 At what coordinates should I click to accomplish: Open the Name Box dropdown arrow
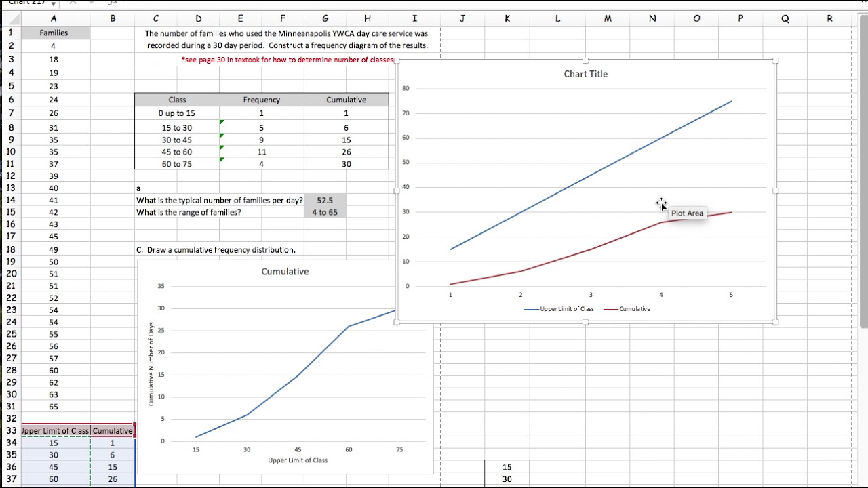click(x=54, y=3)
